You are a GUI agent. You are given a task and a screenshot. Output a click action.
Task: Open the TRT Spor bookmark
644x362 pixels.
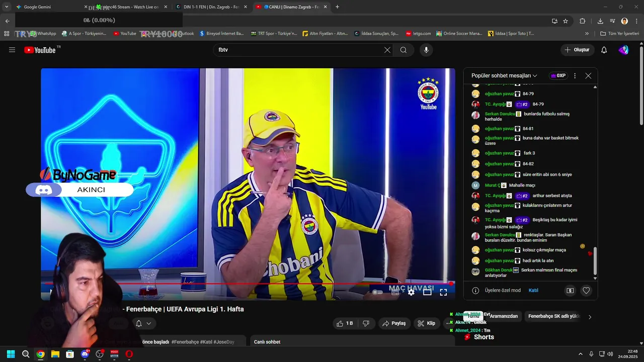274,34
